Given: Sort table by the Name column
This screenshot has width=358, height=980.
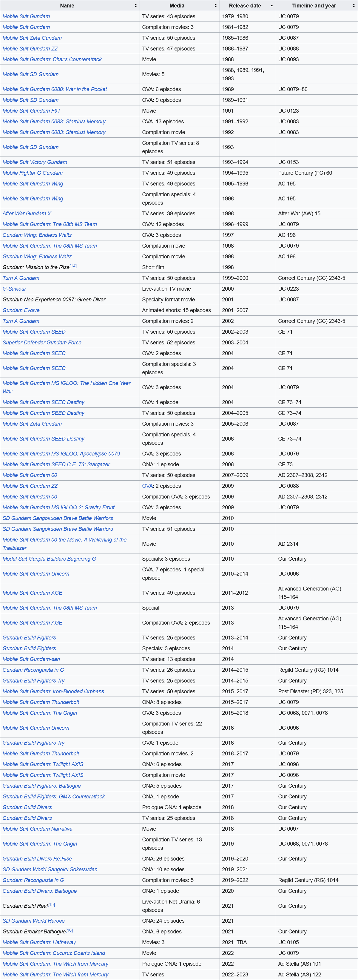Looking at the screenshot, I should [x=70, y=6].
